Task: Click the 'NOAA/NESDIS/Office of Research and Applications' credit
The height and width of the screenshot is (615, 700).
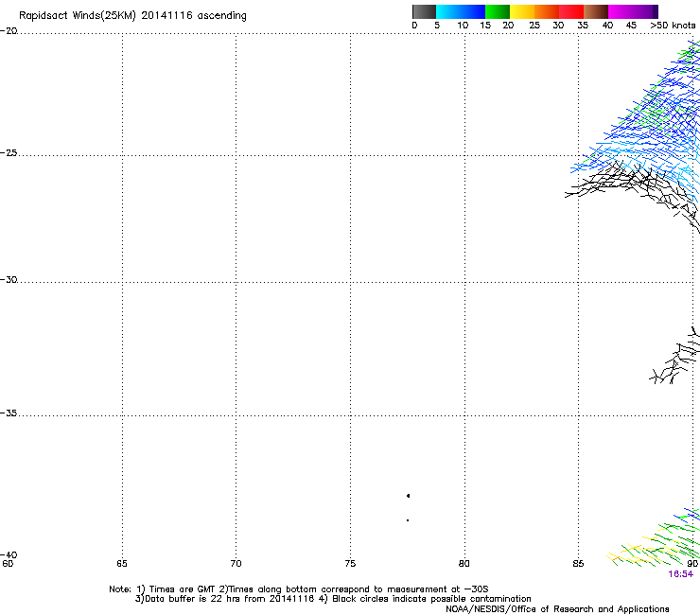Action: [557, 609]
